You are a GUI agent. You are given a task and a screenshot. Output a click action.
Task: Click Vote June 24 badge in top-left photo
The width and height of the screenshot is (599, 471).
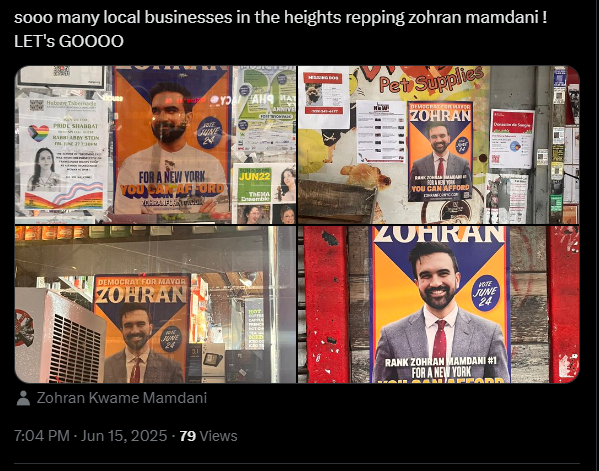tap(210, 133)
